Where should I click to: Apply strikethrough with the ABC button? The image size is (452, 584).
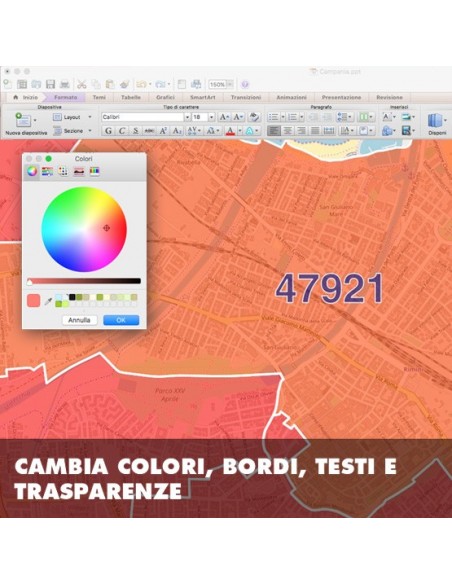[149, 131]
